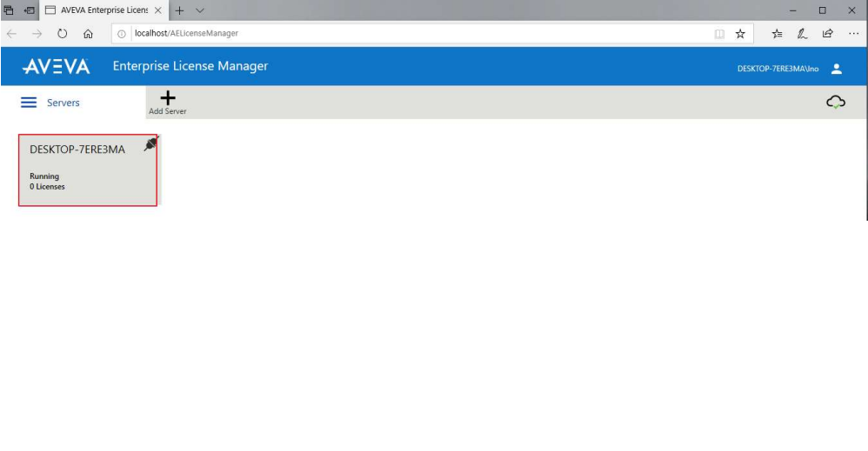
Task: Close the browser window
Action: tap(852, 10)
